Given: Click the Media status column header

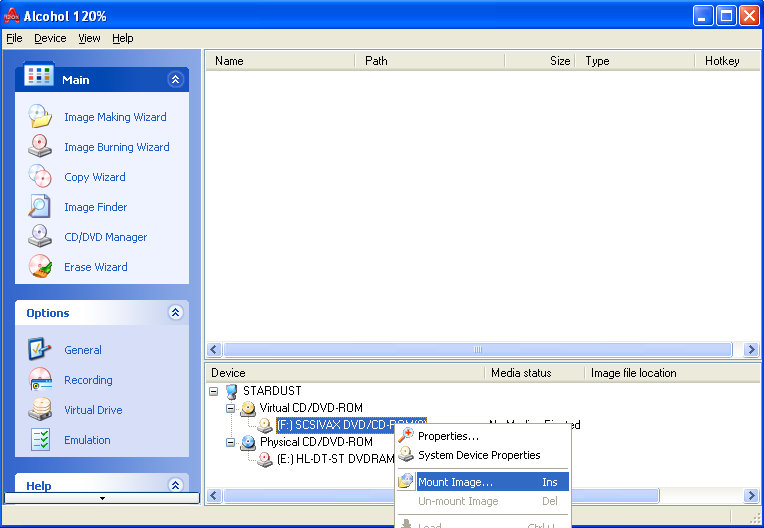Looking at the screenshot, I should 535,373.
